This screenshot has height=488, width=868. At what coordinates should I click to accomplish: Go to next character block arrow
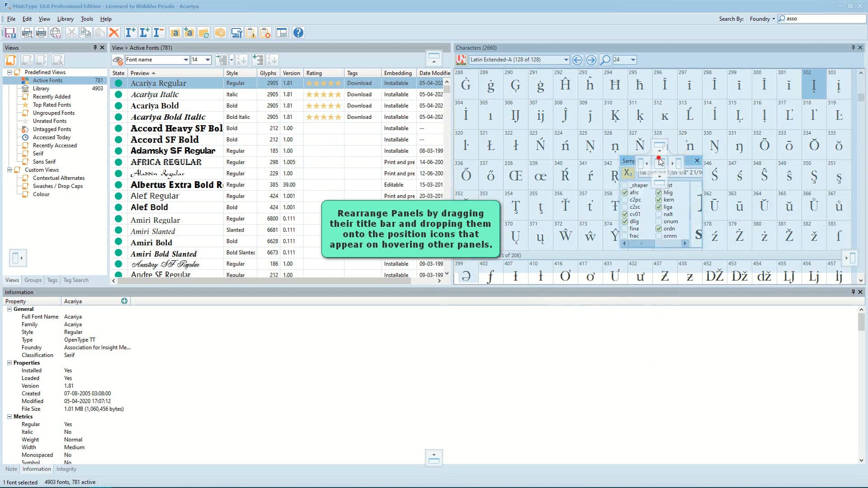pyautogui.click(x=591, y=60)
